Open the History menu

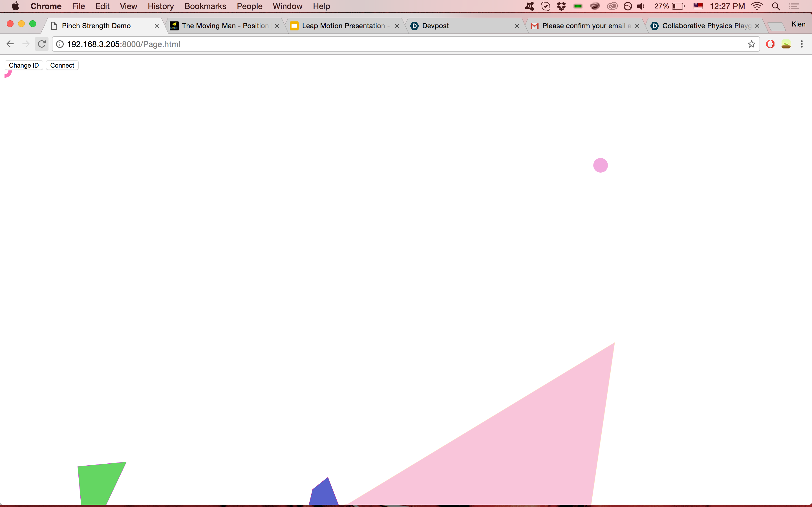(160, 6)
